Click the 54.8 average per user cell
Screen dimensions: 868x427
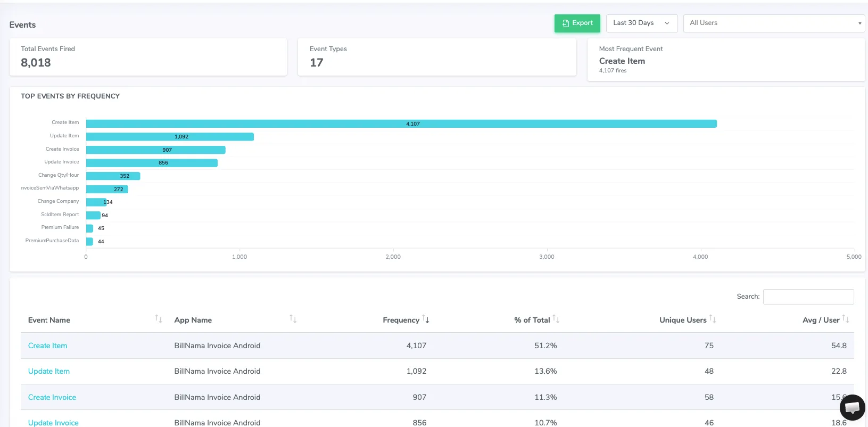pyautogui.click(x=839, y=346)
